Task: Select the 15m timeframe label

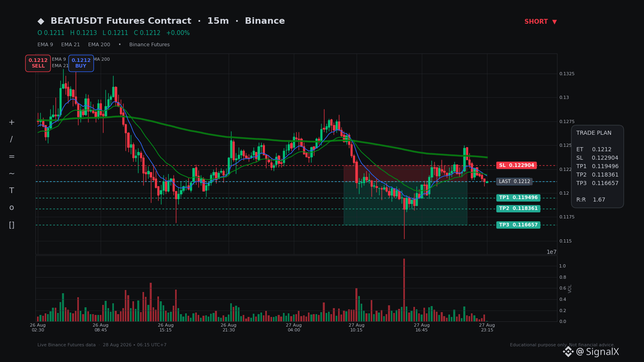Action: click(218, 21)
